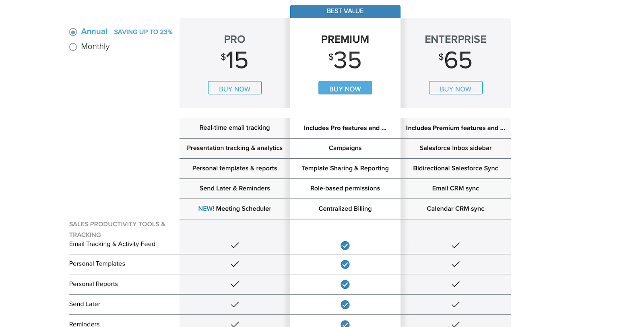Click Pro's checkmark for Email Tracking
Viewport: 644px width, 327px height.
(235, 245)
